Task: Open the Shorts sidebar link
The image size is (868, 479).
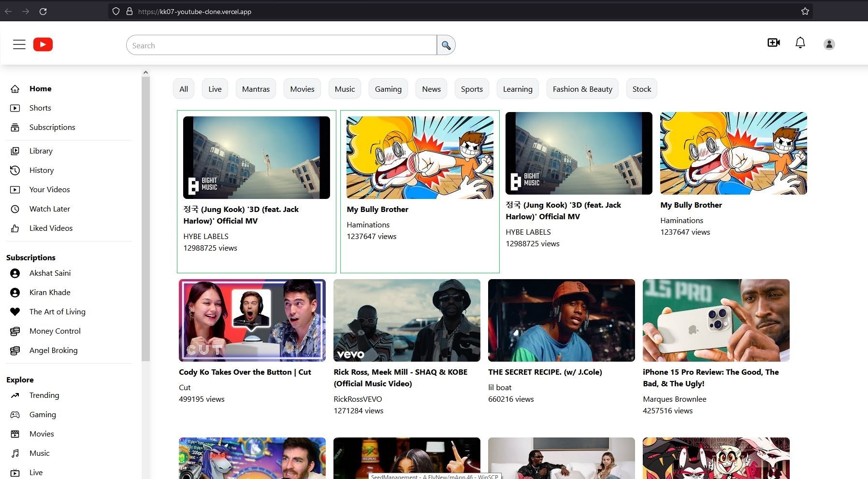Action: pyautogui.click(x=40, y=108)
